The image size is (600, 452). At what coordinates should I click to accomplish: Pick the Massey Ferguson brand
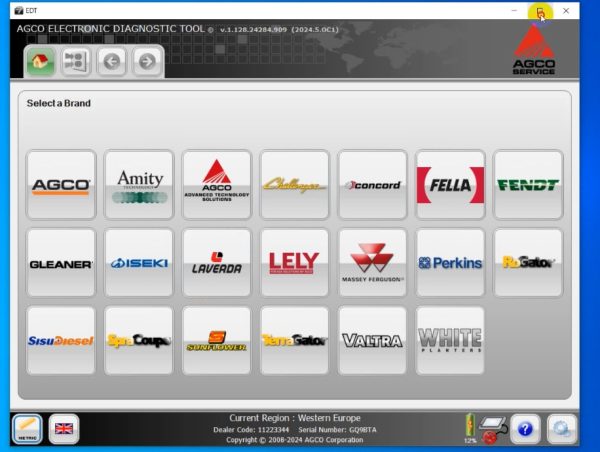click(372, 263)
